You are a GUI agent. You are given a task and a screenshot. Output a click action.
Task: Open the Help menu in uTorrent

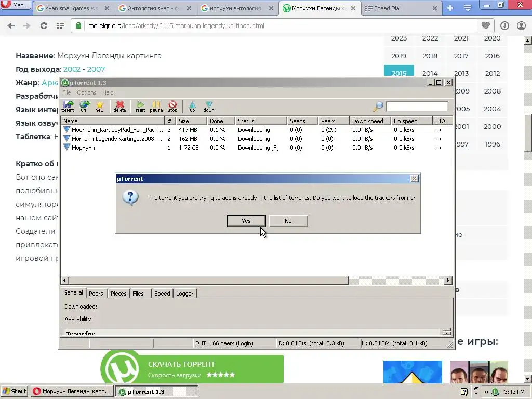(x=108, y=92)
